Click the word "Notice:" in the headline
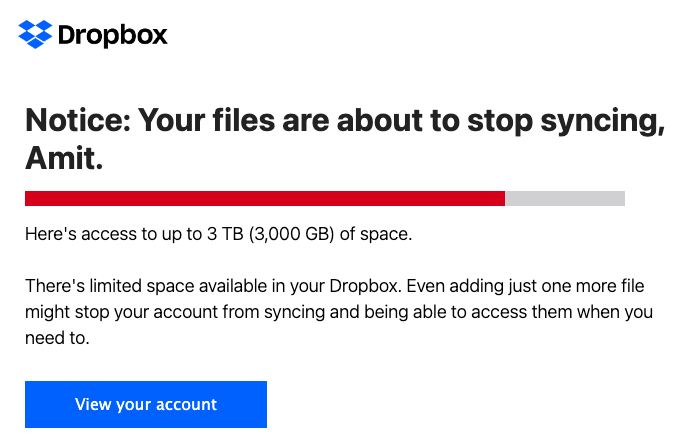Viewport: 675px width, 446px height. tap(76, 121)
